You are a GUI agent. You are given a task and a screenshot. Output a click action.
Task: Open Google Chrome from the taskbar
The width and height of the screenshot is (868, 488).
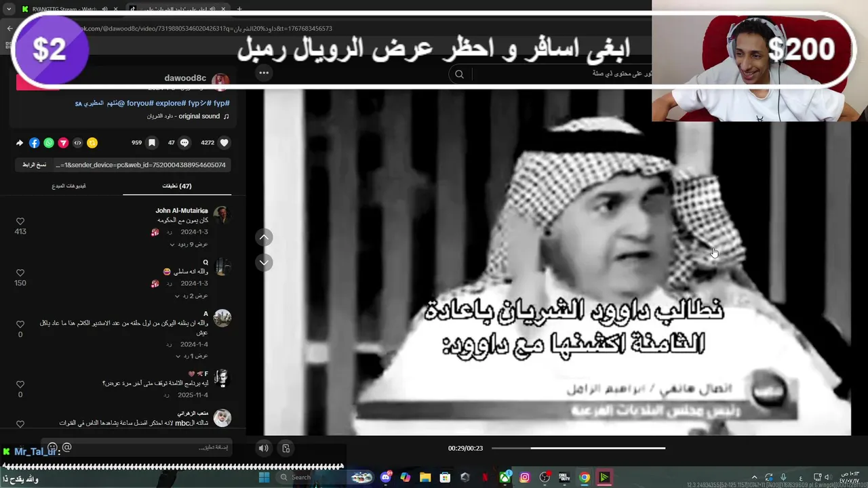pos(585,477)
